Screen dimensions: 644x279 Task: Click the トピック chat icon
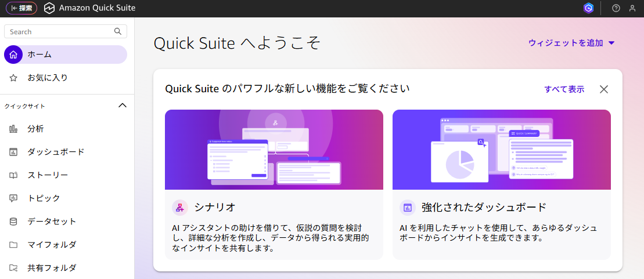click(x=13, y=198)
